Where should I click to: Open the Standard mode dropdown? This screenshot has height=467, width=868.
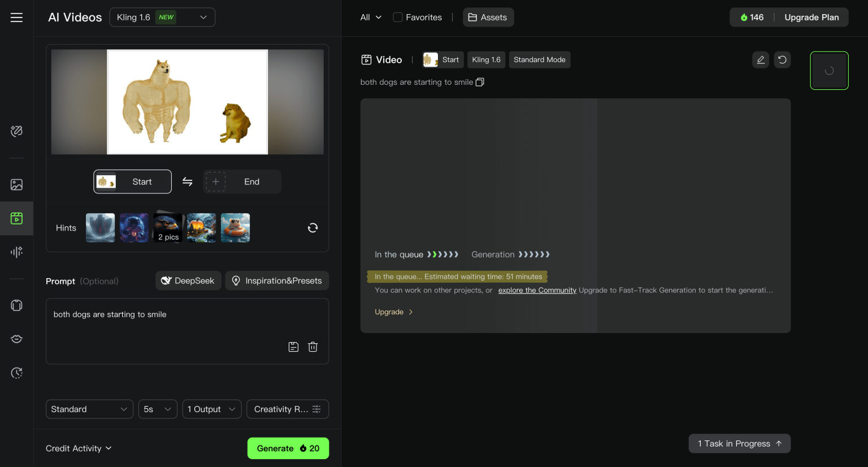[89, 409]
